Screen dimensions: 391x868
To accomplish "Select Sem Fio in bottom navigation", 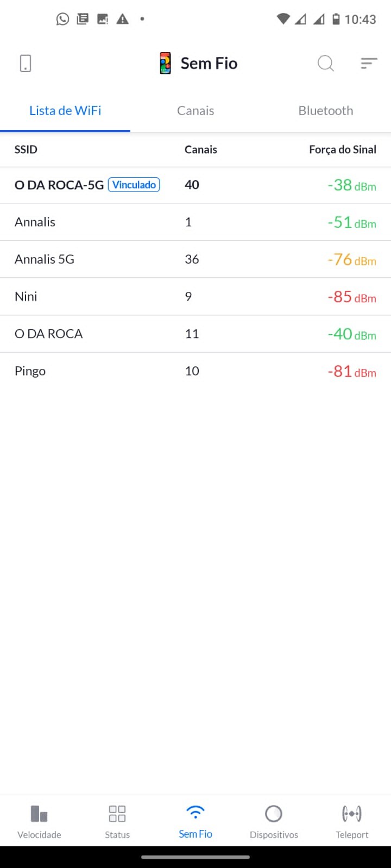I will 195,821.
